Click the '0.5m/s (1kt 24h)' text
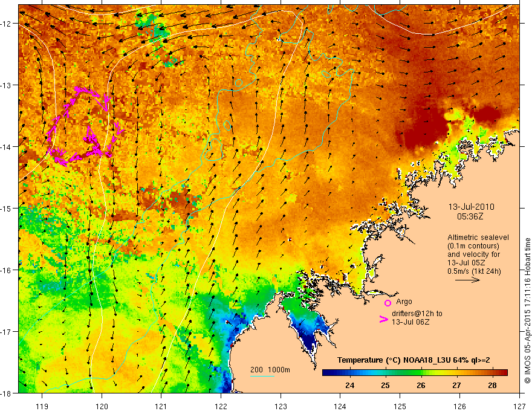The height and width of the screenshot is (411, 532). [x=474, y=271]
